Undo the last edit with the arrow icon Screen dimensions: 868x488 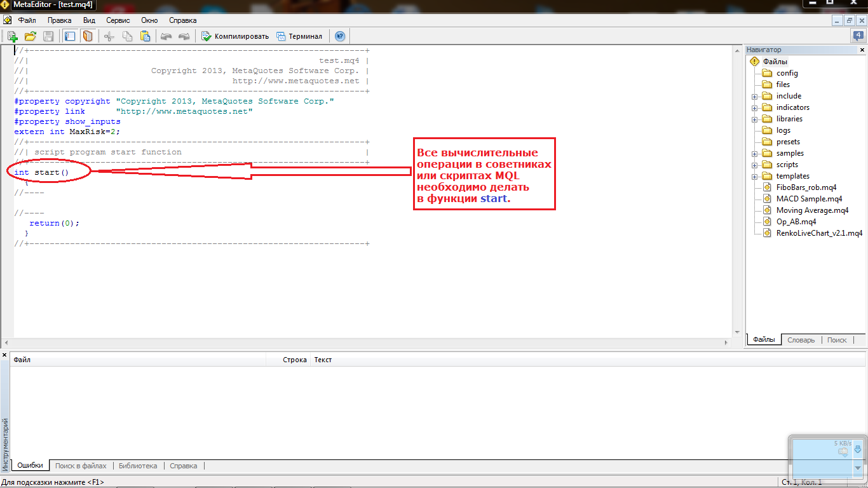166,36
